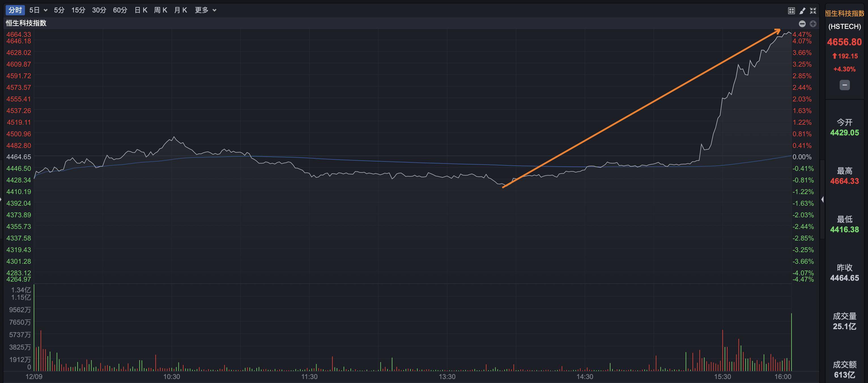Screen dimensions: 868x383
Task: Expand the left edge panel arrow
Action: coord(1,199)
